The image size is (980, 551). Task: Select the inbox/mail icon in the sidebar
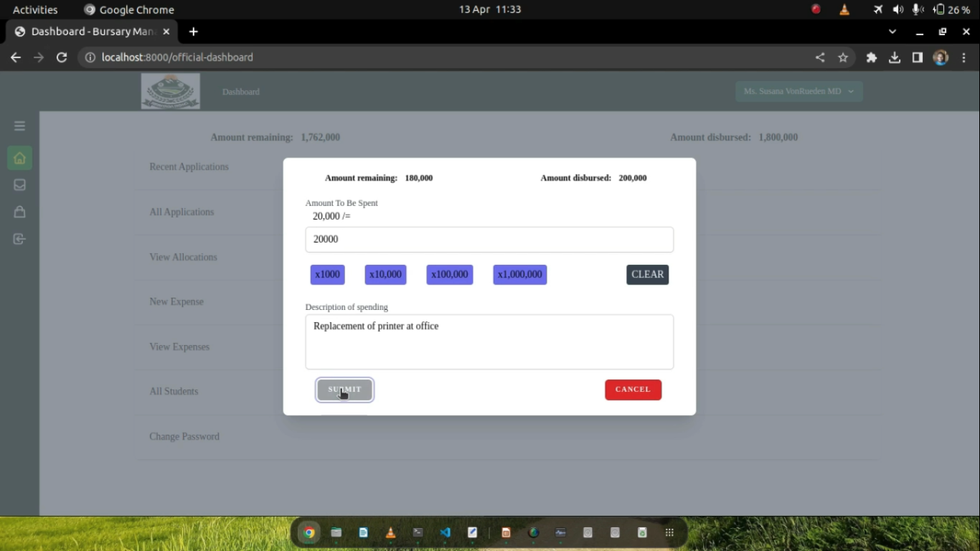click(19, 184)
